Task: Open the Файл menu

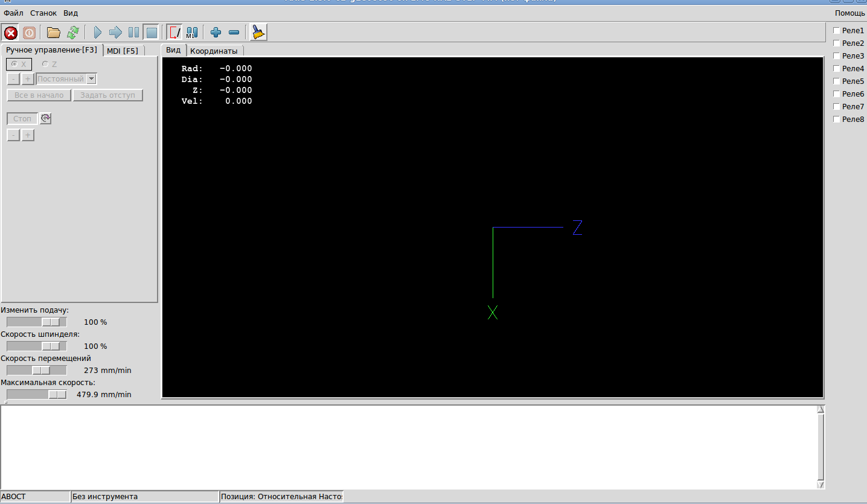Action: pyautogui.click(x=14, y=13)
